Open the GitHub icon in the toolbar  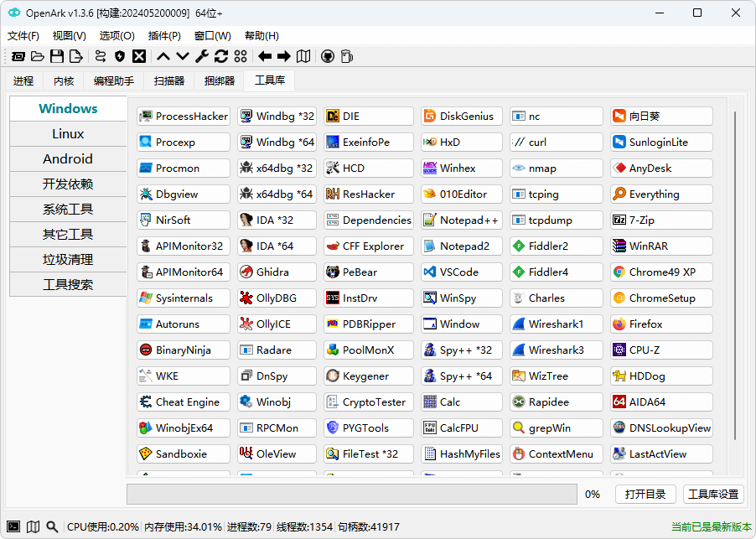328,56
